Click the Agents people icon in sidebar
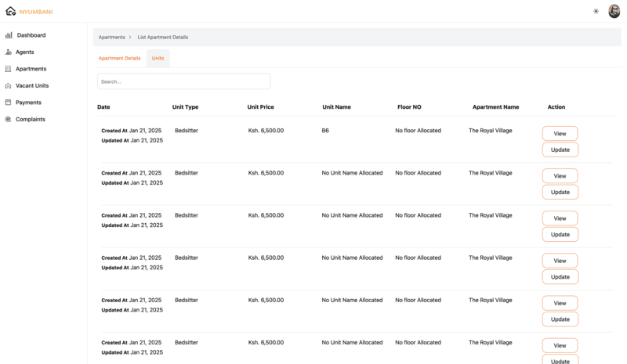 pyautogui.click(x=9, y=52)
